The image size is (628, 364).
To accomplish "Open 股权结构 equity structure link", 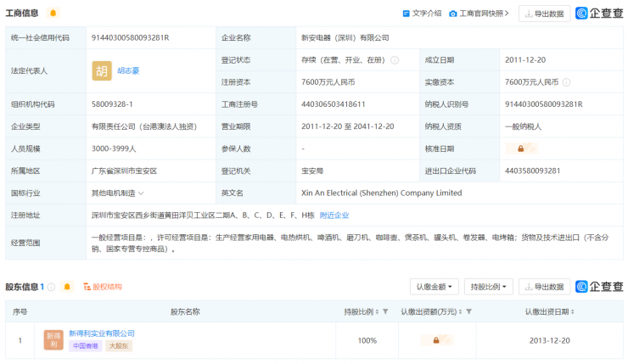I will (103, 287).
